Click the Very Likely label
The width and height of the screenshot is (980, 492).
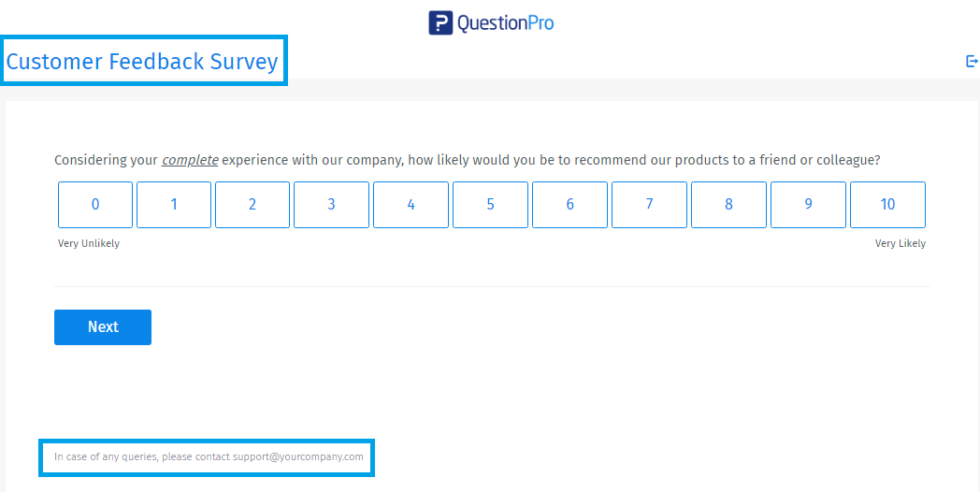(900, 244)
